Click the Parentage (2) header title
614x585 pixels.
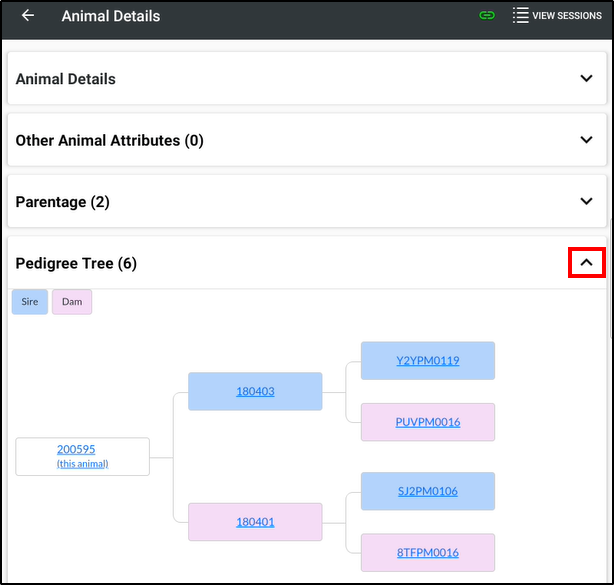(63, 202)
